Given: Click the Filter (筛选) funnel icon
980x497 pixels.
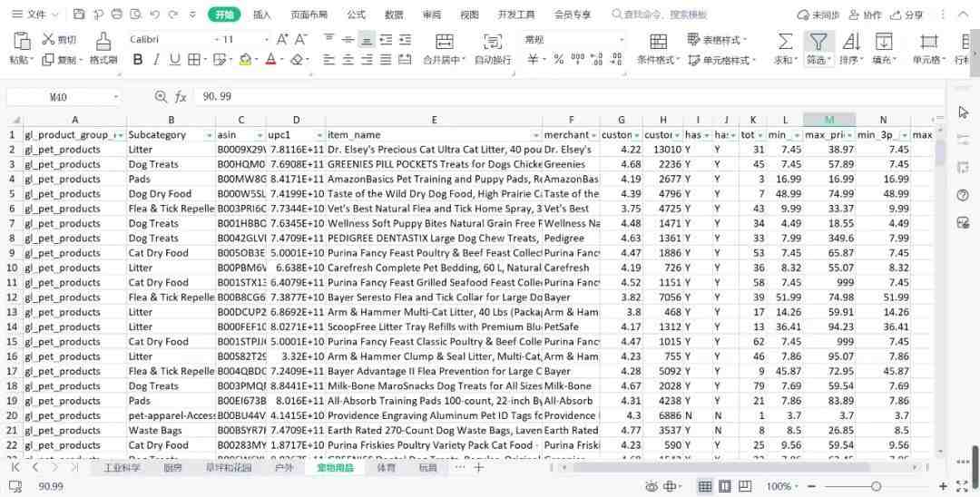Looking at the screenshot, I should [818, 41].
